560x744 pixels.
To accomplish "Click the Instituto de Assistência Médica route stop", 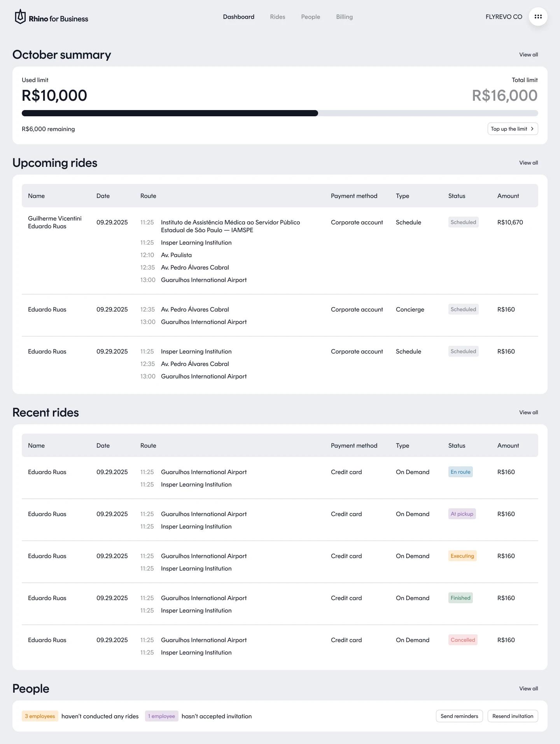I will [x=231, y=226].
